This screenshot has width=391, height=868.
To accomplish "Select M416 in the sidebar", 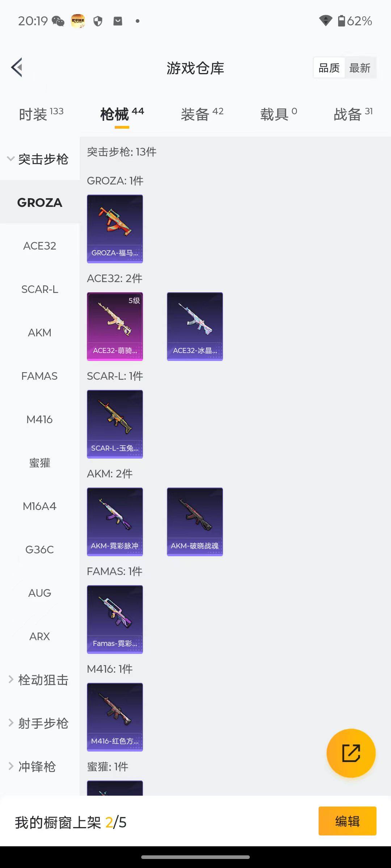I will tap(39, 420).
